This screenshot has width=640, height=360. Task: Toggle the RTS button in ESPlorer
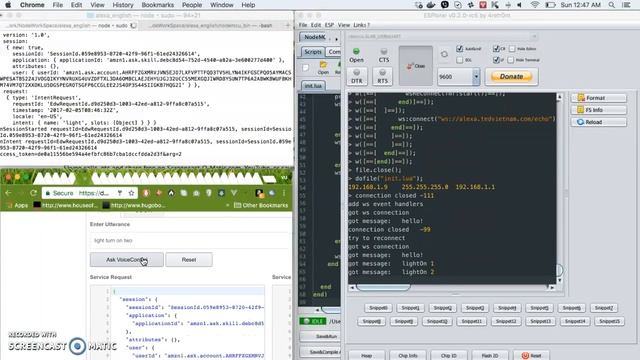pos(382,76)
